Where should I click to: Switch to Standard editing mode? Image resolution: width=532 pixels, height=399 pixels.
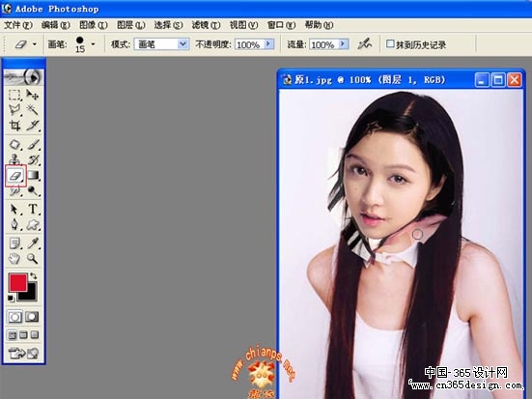(14, 317)
